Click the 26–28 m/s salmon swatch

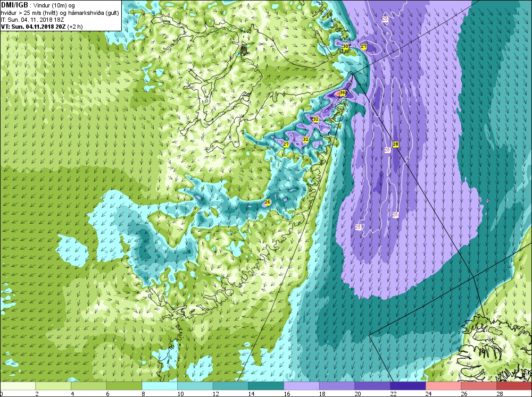(478, 386)
